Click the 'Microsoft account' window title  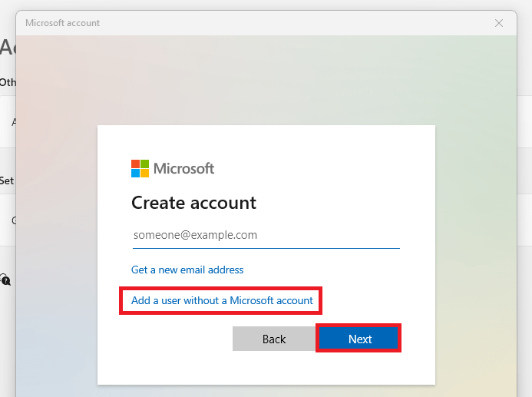[62, 23]
